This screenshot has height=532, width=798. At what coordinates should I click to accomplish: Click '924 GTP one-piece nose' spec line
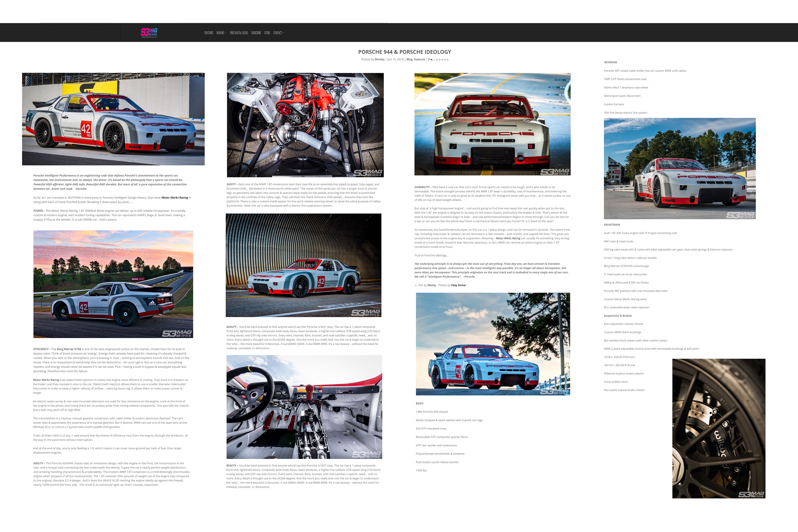431,429
